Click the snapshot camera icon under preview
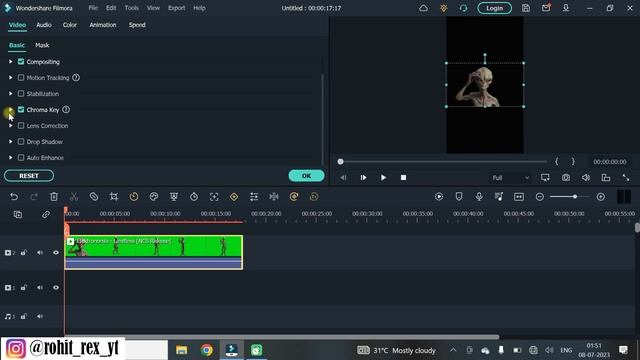 point(566,178)
